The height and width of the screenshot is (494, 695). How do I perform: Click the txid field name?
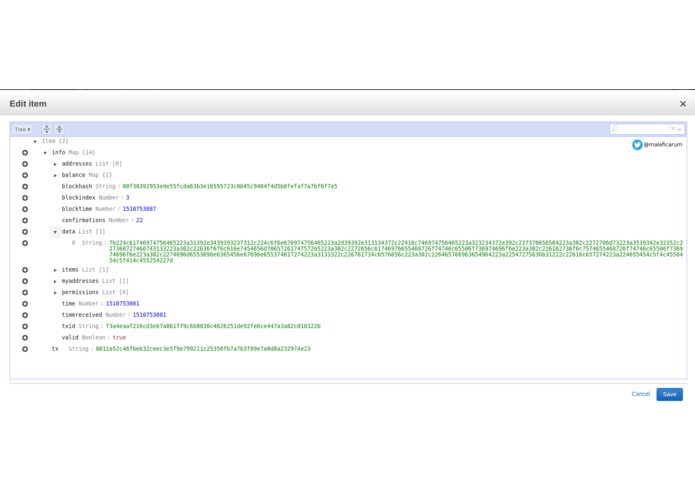tap(68, 326)
